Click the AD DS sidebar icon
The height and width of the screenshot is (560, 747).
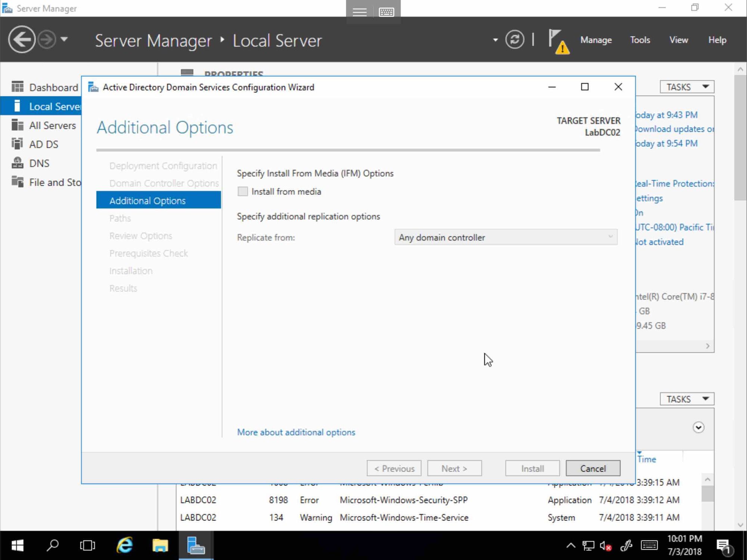coord(17,144)
